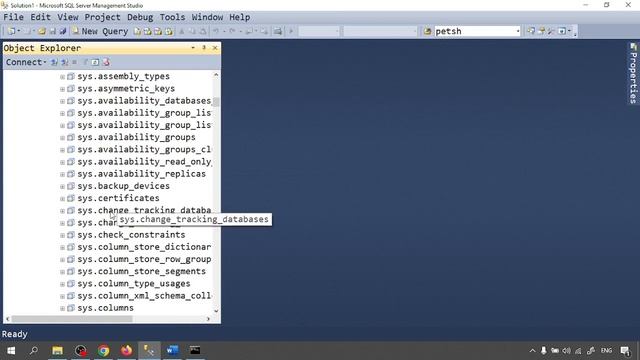This screenshot has width=640, height=360.
Task: Expand the sys.backup_devices node
Action: tap(62, 187)
